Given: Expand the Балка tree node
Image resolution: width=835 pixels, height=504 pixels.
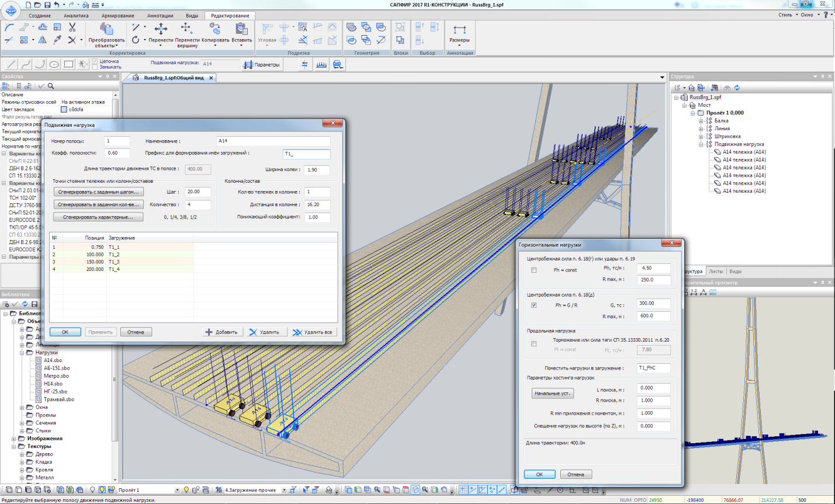Looking at the screenshot, I should [701, 121].
